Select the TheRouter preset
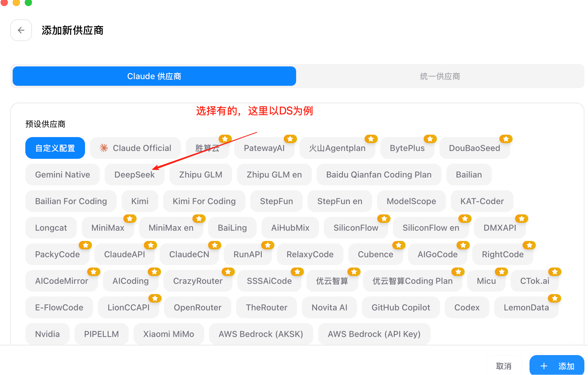588x375 pixels. [267, 307]
